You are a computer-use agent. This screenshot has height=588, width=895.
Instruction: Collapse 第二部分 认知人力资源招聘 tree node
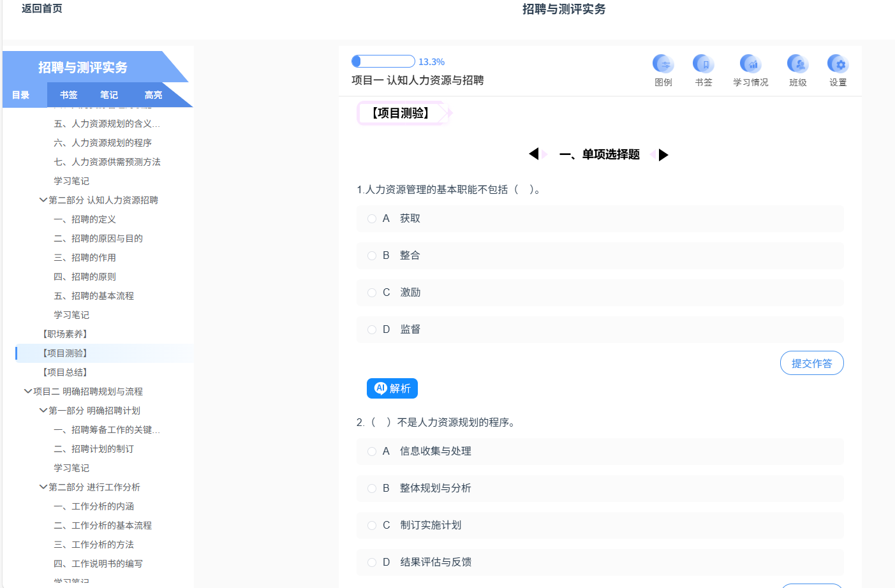tap(43, 200)
